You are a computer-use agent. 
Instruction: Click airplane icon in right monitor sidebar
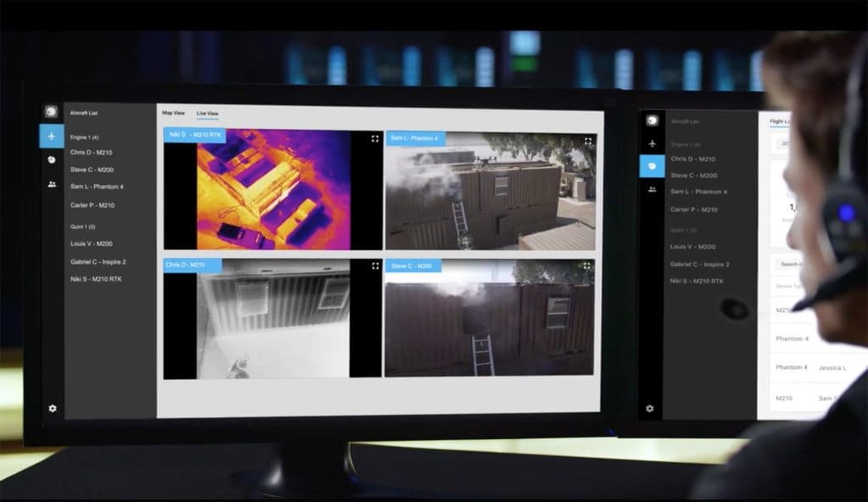click(651, 143)
